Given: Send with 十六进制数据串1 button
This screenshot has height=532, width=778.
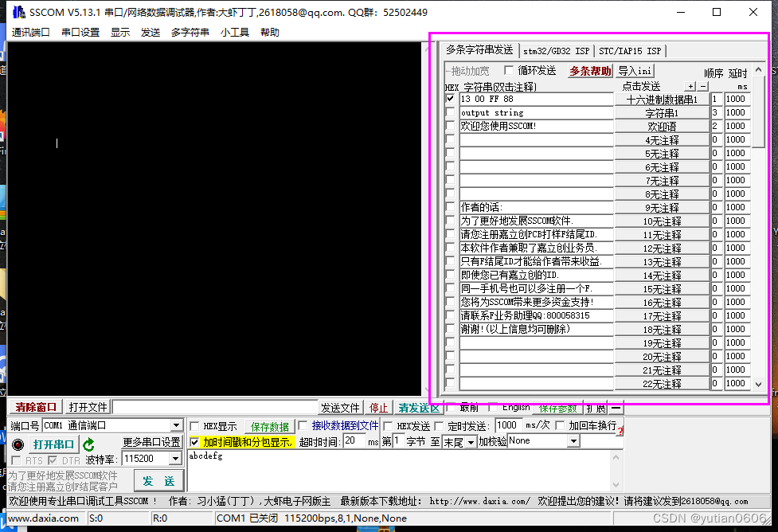Looking at the screenshot, I should pos(662,100).
